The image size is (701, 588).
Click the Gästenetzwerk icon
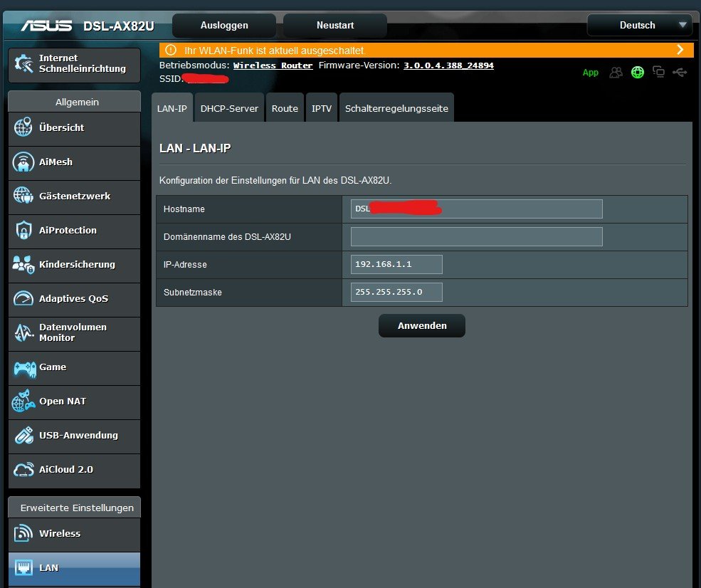point(23,196)
